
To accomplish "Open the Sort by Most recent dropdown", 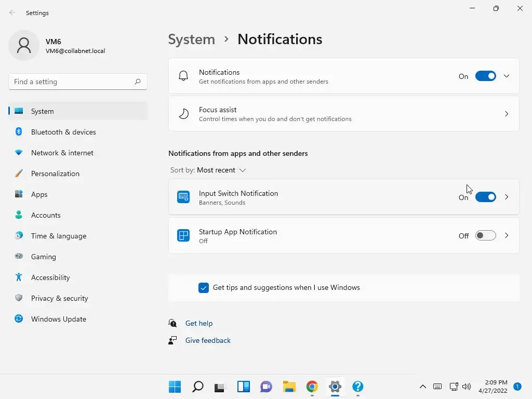I will coord(221,170).
